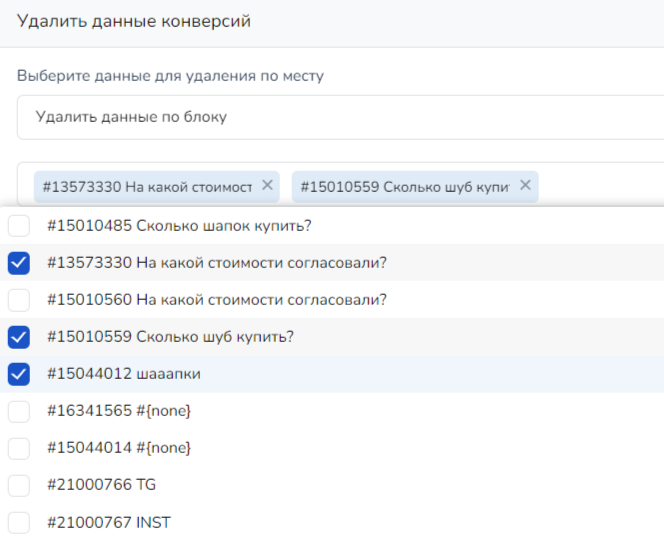Remove the #13573330 selected tag
This screenshot has width=664, height=541.
[x=267, y=185]
